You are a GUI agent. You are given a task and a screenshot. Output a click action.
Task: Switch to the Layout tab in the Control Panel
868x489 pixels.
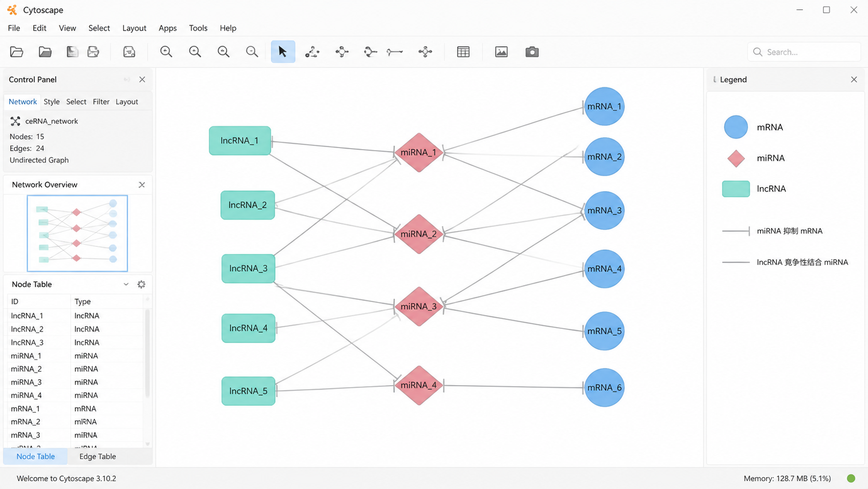pos(127,102)
